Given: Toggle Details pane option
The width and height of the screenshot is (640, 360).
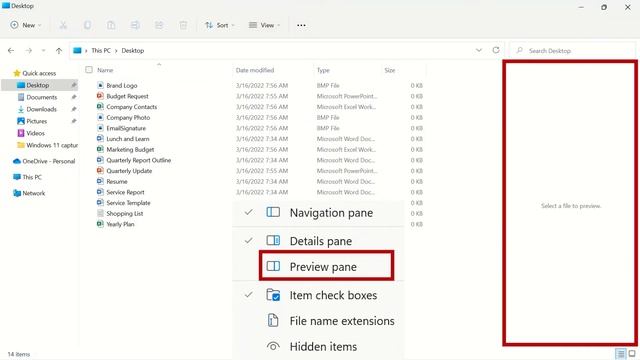Looking at the screenshot, I should click(x=318, y=241).
